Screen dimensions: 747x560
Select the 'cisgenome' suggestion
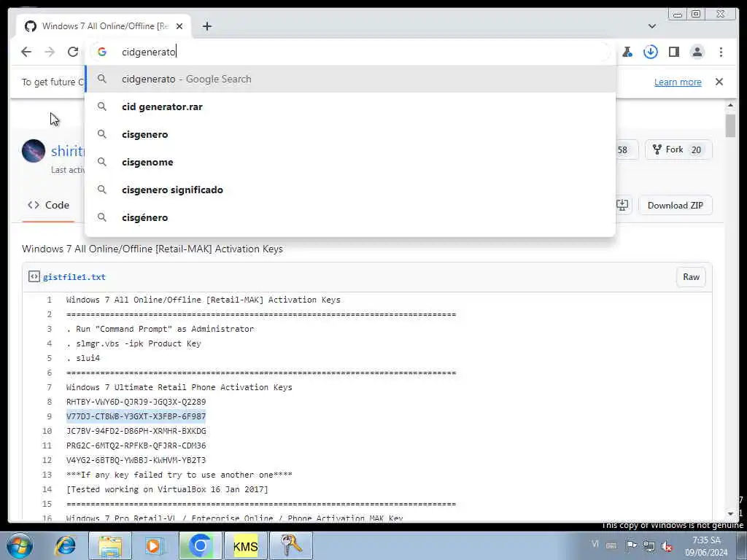point(350,162)
